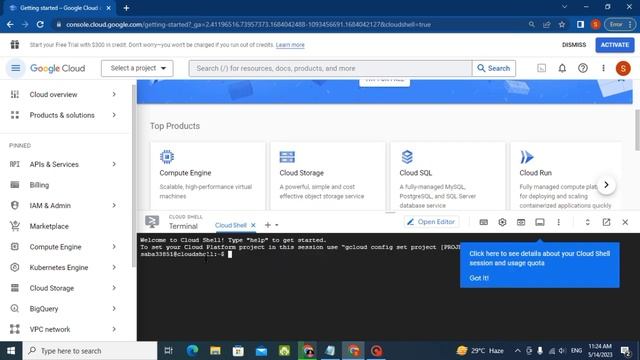Open the notifications bell
The image size is (640, 360).
coord(562,68)
